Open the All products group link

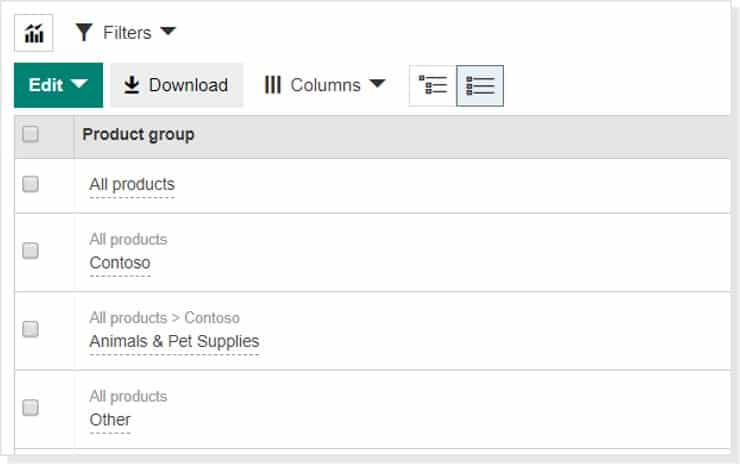(132, 185)
